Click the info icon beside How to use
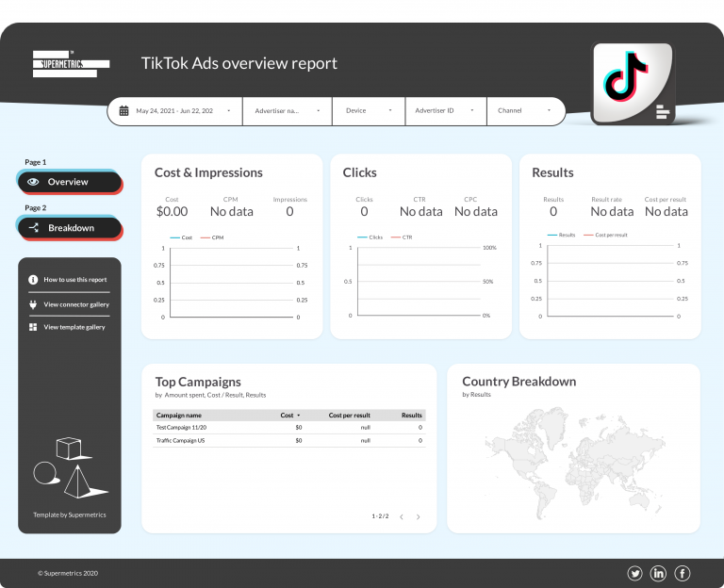This screenshot has width=724, height=588. pos(33,280)
